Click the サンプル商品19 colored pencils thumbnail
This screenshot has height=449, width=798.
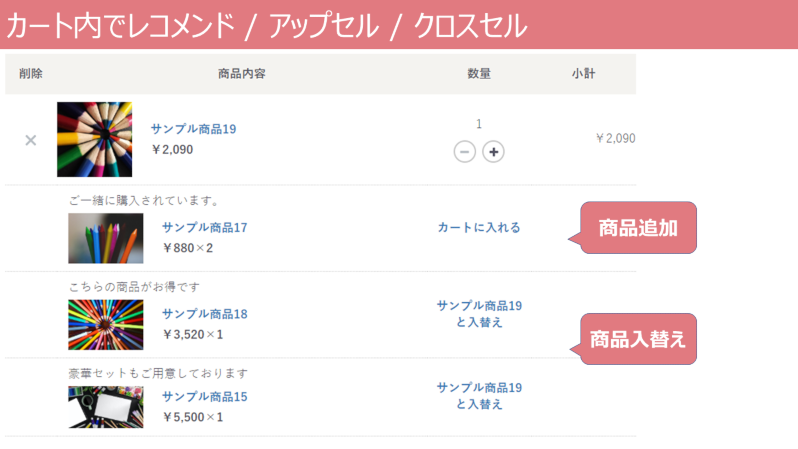point(94,139)
